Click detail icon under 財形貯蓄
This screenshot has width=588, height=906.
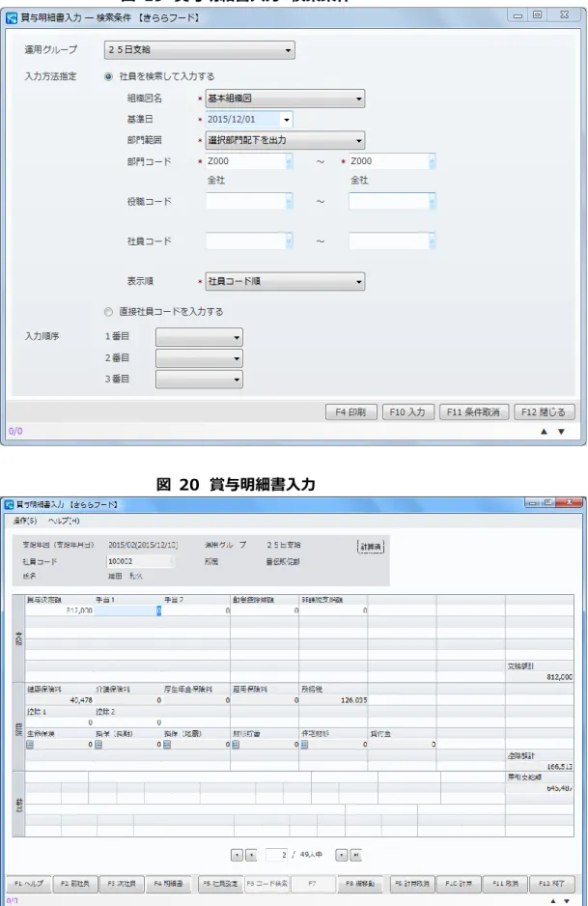tap(236, 745)
